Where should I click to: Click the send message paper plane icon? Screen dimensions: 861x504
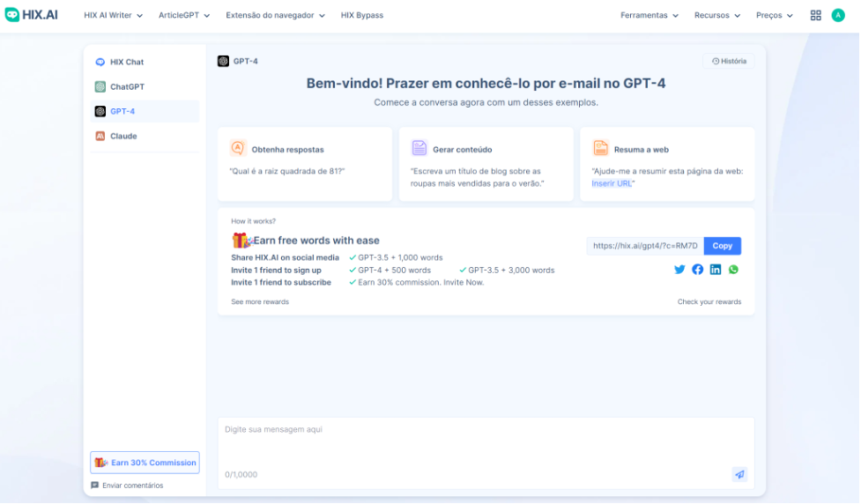click(x=740, y=475)
